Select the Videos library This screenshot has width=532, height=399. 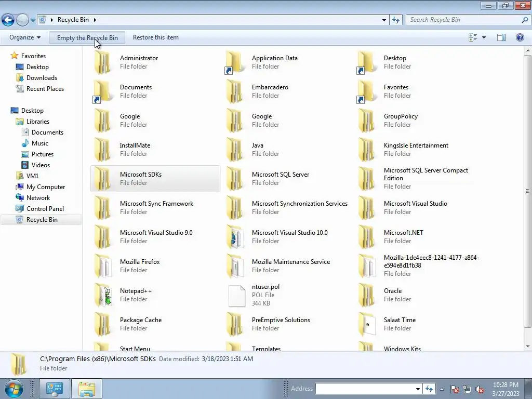41,165
